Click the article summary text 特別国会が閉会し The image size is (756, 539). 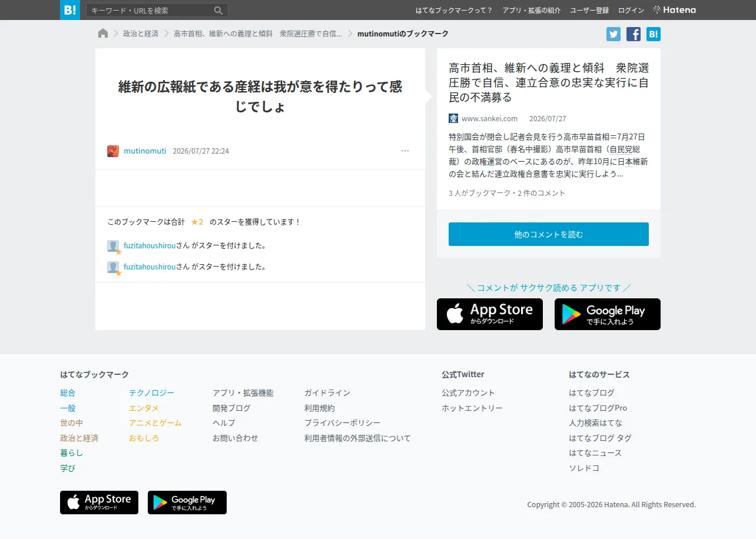pos(548,155)
